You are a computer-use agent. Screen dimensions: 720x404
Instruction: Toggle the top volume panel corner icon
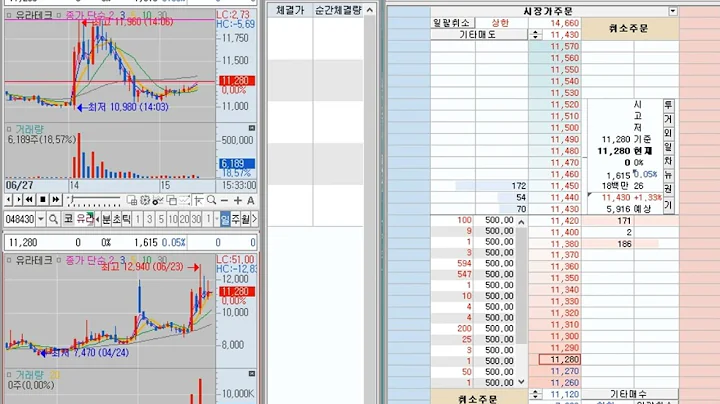point(252,128)
